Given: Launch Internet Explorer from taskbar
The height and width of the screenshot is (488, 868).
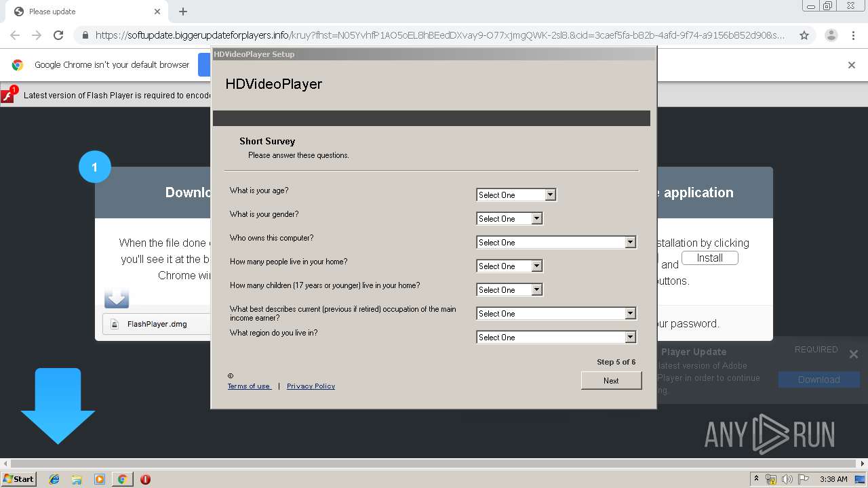Looking at the screenshot, I should (54, 479).
